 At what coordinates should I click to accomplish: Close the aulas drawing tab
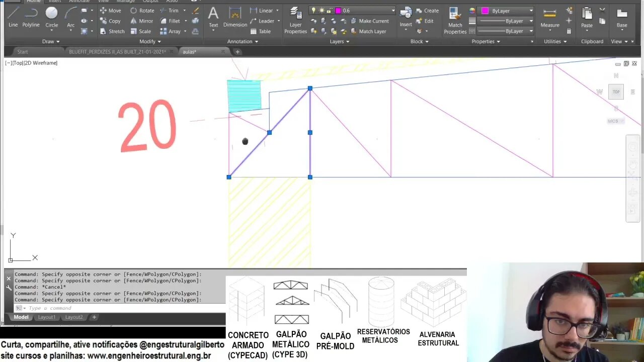click(x=223, y=52)
